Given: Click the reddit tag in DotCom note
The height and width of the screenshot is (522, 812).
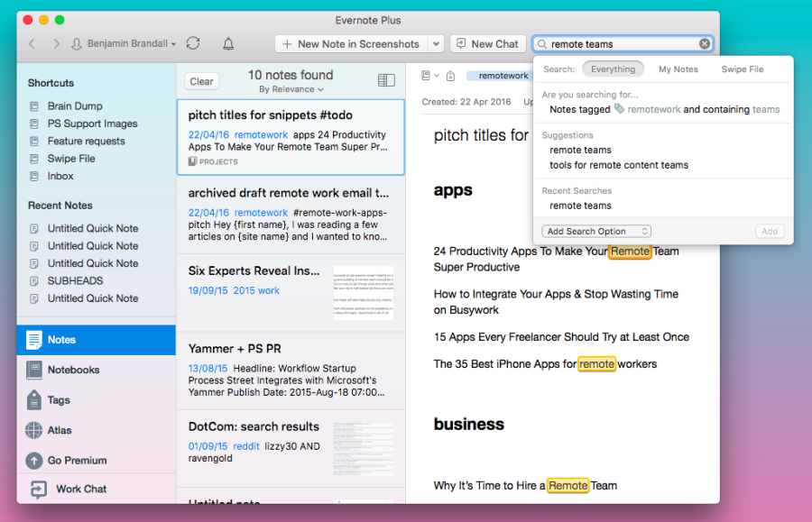Looking at the screenshot, I should tap(246, 446).
